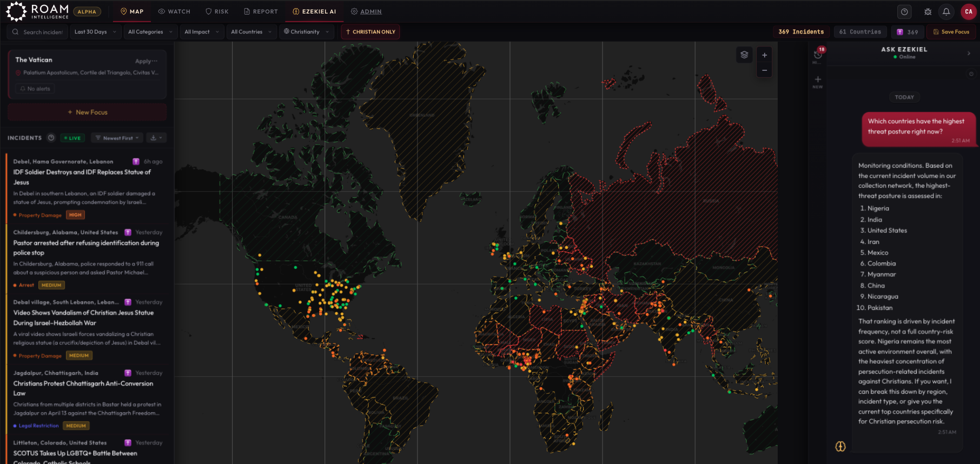Switch to the WATCH tab
980x464 pixels.
174,11
